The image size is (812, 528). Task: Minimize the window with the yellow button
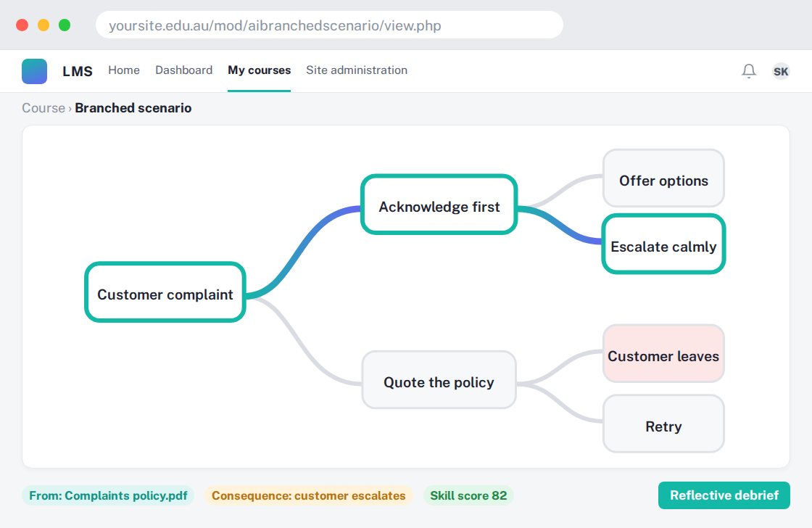(43, 25)
